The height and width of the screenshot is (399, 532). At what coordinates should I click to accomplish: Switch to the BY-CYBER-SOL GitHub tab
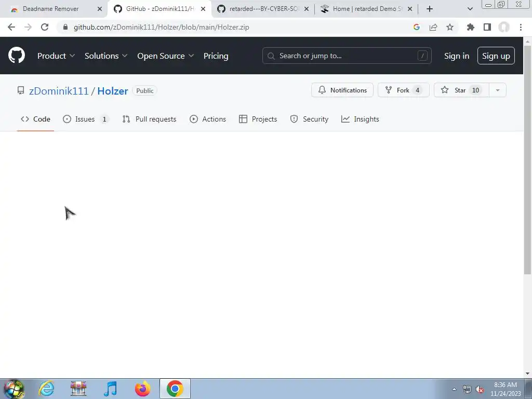pyautogui.click(x=263, y=9)
